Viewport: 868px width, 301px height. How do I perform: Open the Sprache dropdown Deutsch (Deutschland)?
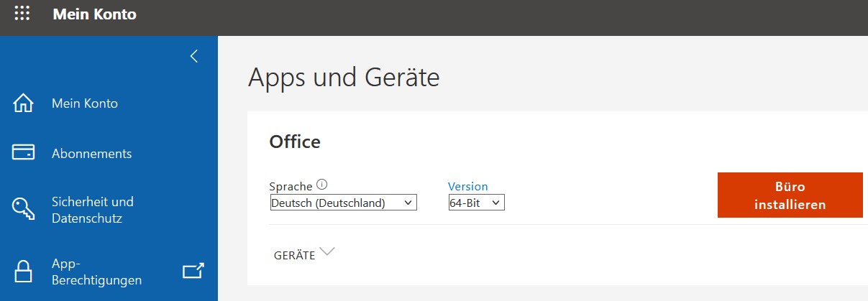[344, 203]
